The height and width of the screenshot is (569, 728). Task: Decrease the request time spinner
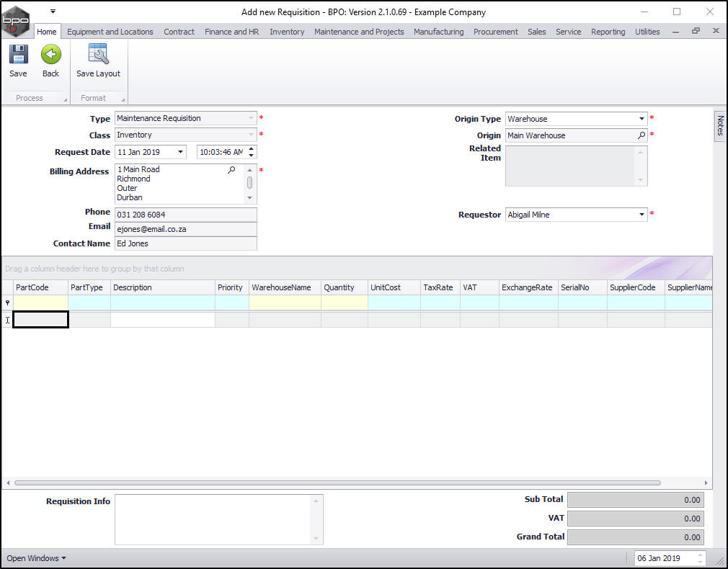(251, 155)
